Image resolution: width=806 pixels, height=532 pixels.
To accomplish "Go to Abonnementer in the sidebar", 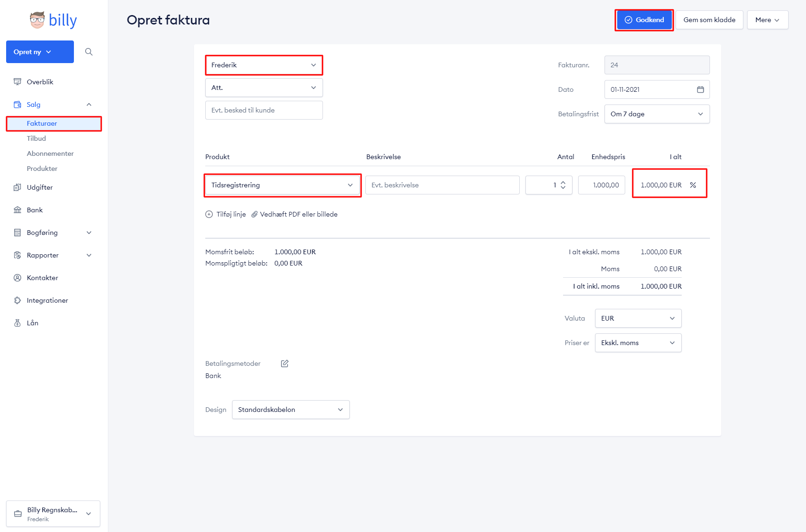I will 50,153.
